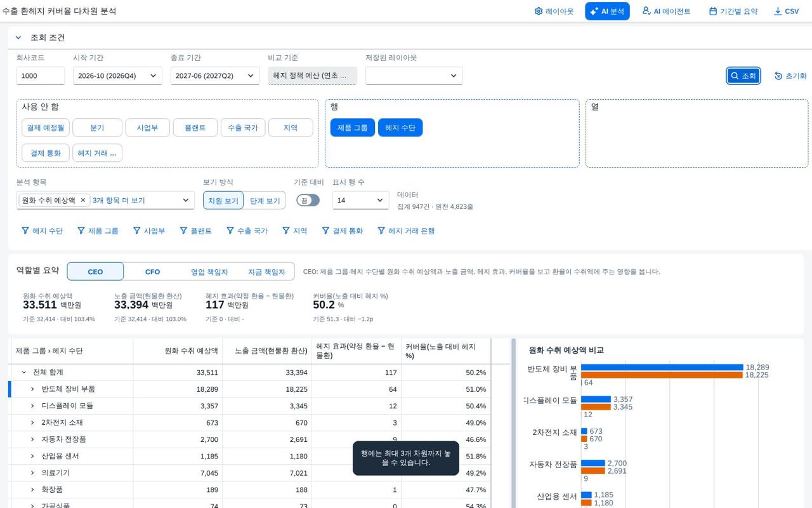Screen dimensions: 812x508
Task: Open the 종료 기간 dropdown
Action: click(215, 76)
